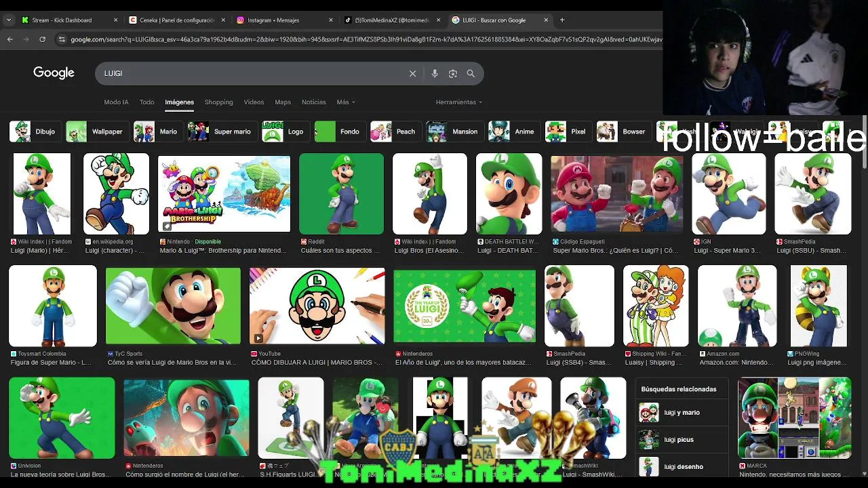Viewport: 868px width, 488px height.
Task: Open Luaisy Shipping Wiki image
Action: 656,306
